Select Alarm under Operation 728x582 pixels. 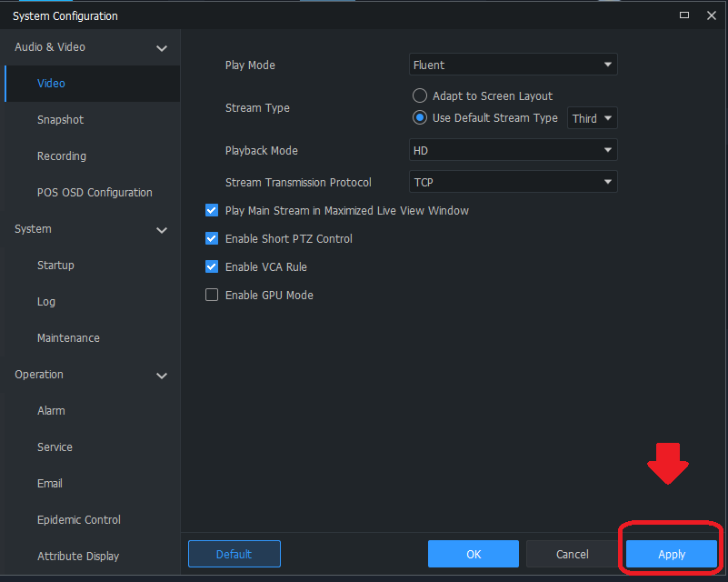coord(51,410)
